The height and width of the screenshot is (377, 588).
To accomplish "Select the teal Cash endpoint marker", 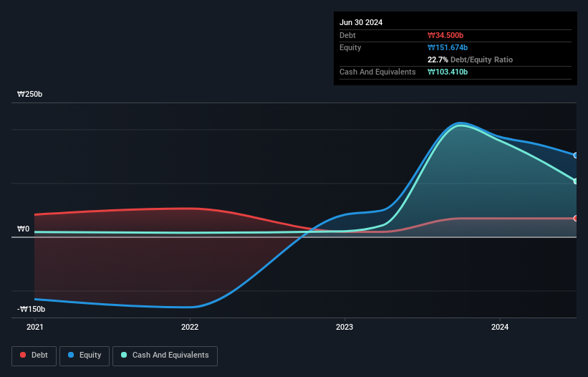I will [x=577, y=181].
